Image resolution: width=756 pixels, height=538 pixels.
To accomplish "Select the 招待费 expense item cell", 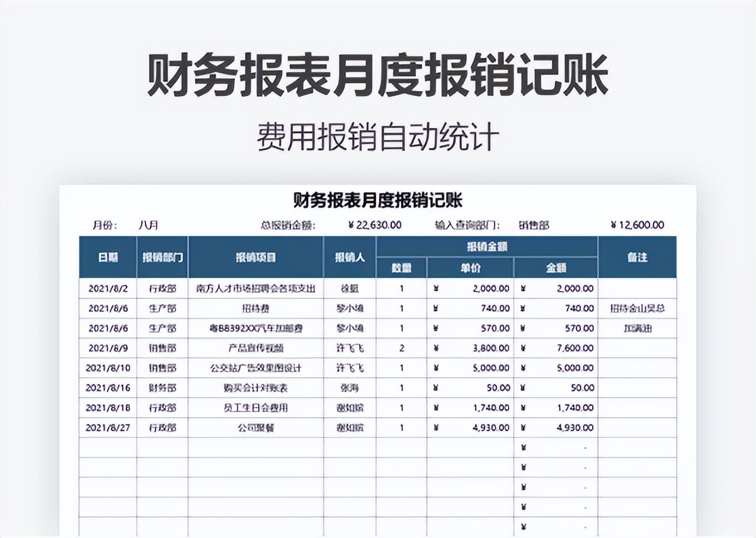I will click(255, 307).
